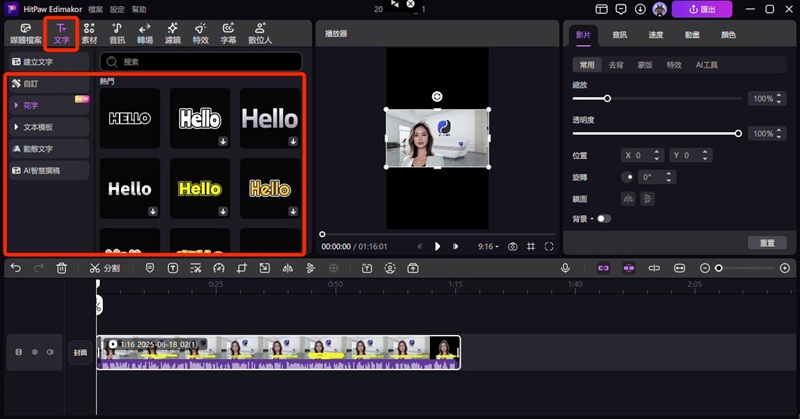Toggle the 背景 background switch

tap(603, 218)
